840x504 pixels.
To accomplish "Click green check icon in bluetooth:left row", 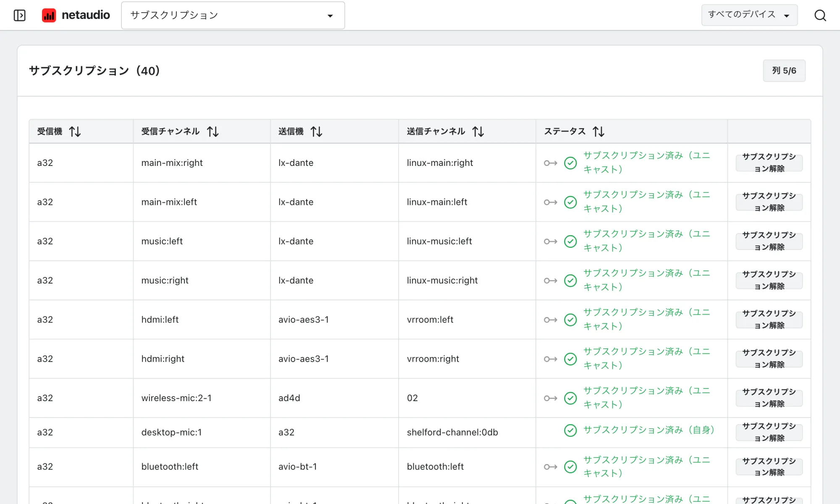I will (x=570, y=467).
